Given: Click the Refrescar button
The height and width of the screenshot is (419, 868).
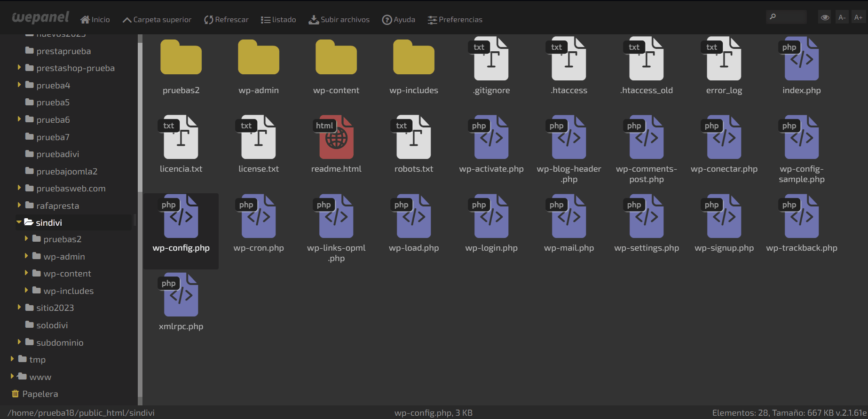Looking at the screenshot, I should point(226,20).
